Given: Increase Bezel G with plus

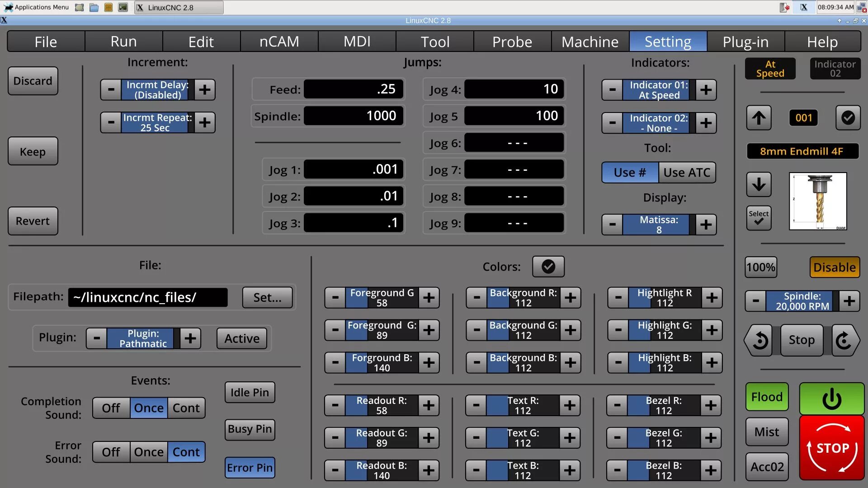Looking at the screenshot, I should 711,438.
